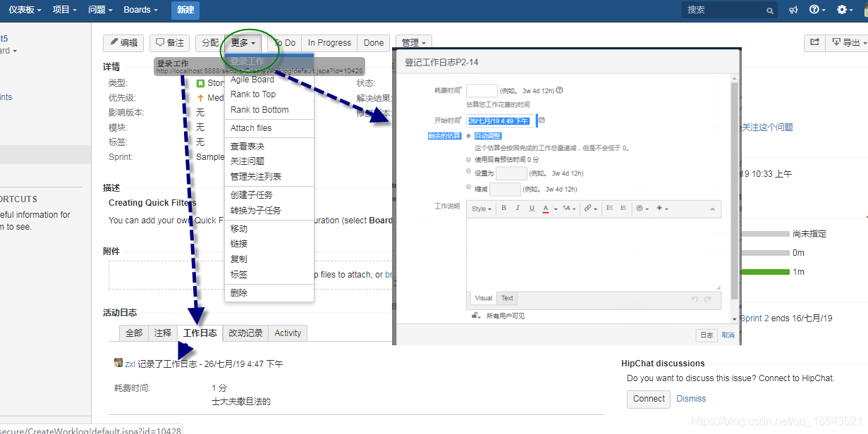
Task: Select the auto-adjust remaining estimate radio button
Action: pos(469,136)
